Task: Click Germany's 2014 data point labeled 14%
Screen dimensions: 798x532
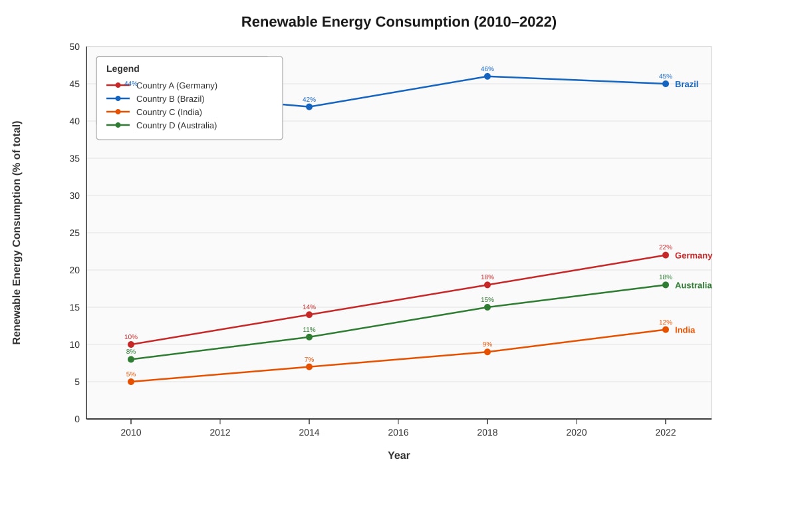Action: pyautogui.click(x=309, y=315)
